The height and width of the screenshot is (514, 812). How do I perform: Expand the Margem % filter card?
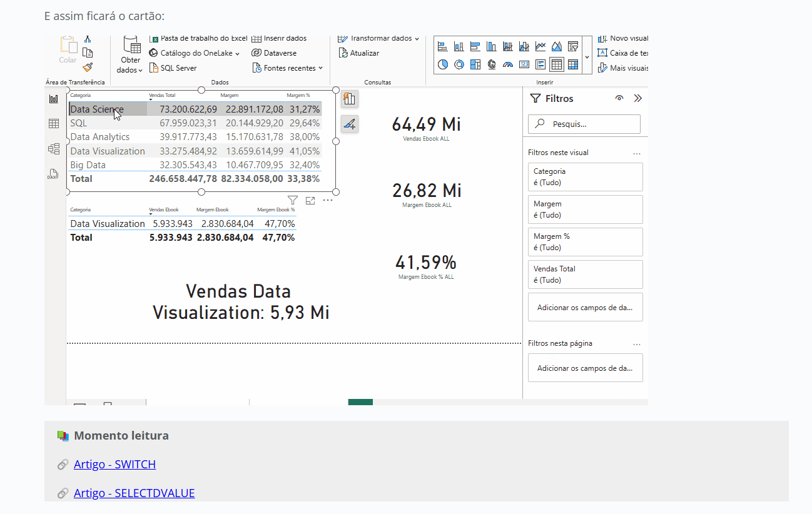click(586, 242)
